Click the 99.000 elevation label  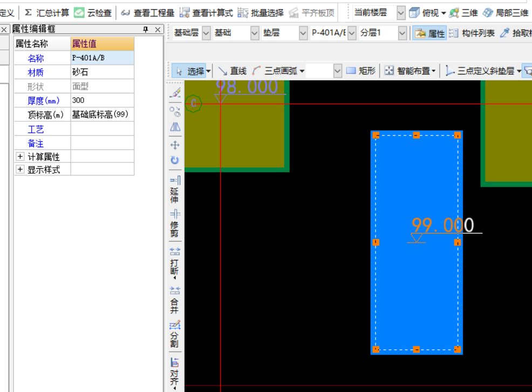pos(443,225)
